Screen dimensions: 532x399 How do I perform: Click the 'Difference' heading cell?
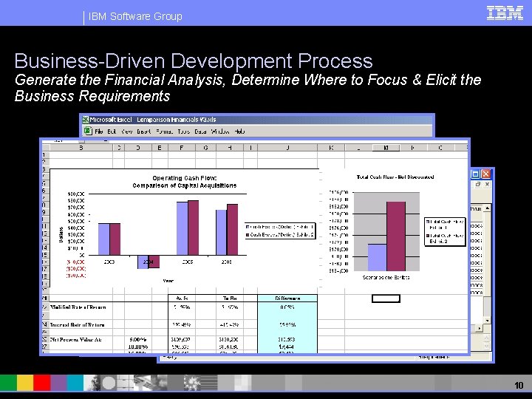(x=287, y=299)
